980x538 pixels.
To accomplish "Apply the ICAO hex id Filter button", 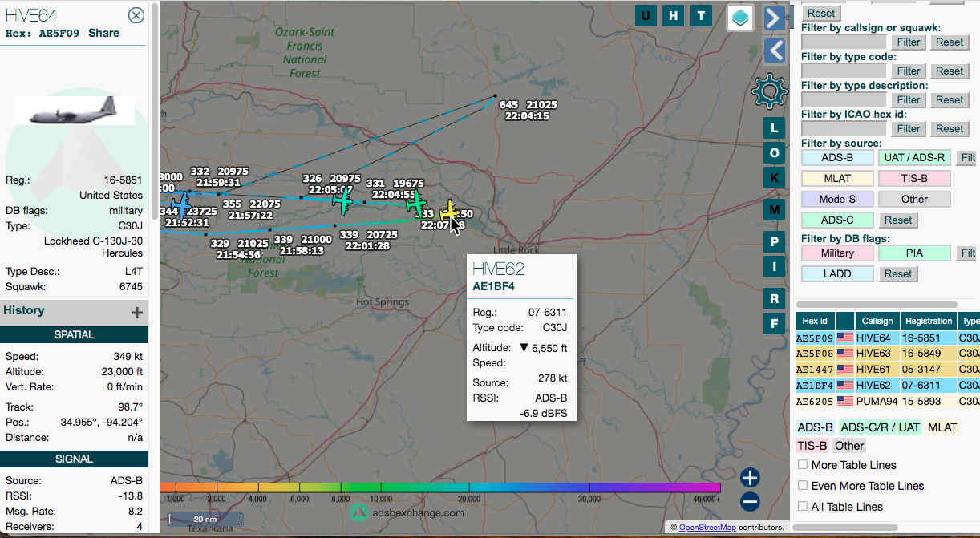I will click(909, 128).
